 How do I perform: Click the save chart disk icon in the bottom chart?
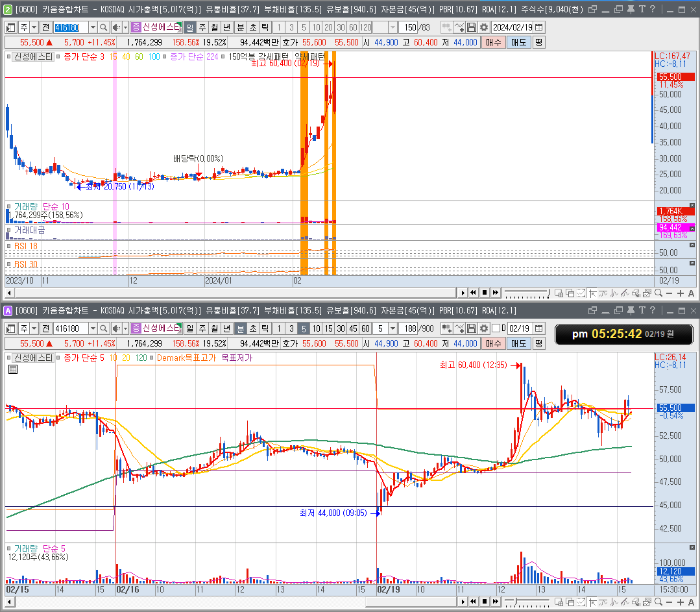[x=472, y=329]
